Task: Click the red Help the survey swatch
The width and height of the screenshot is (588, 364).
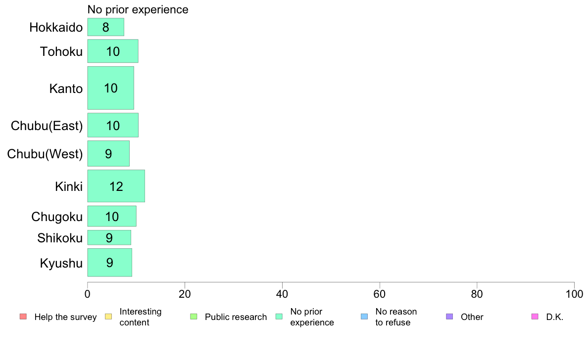Action: pyautogui.click(x=23, y=317)
